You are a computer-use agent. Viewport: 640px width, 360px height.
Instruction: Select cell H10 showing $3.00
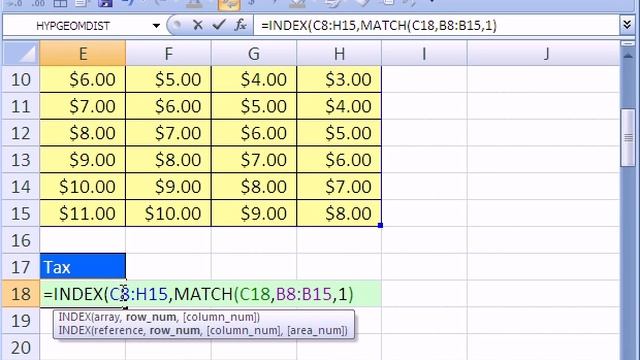pos(339,79)
